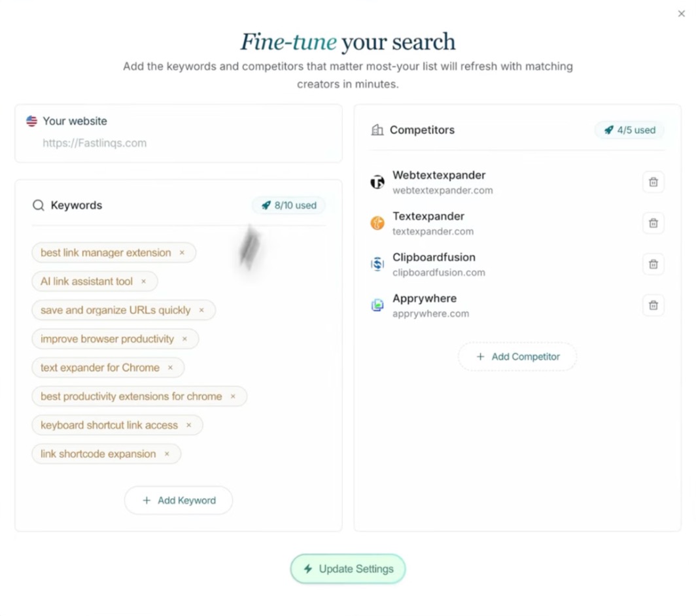The image size is (696, 616).
Task: Delete the Webtextexpander competitor with trash icon
Action: click(x=653, y=182)
